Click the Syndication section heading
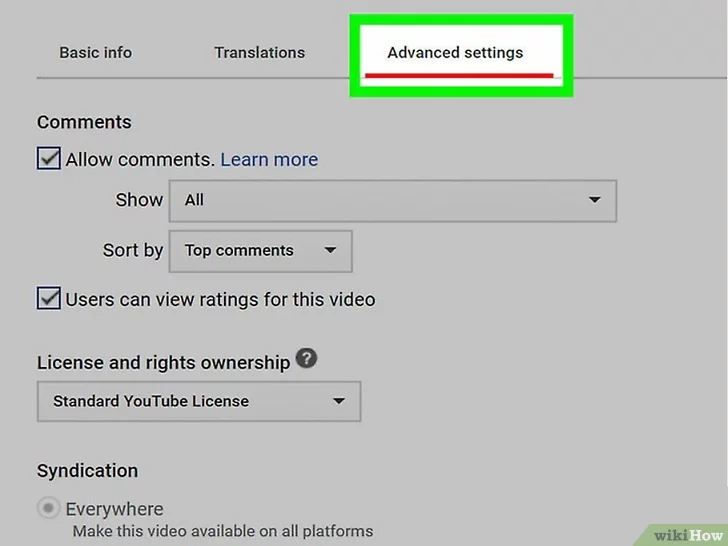728x546 pixels. [87, 471]
